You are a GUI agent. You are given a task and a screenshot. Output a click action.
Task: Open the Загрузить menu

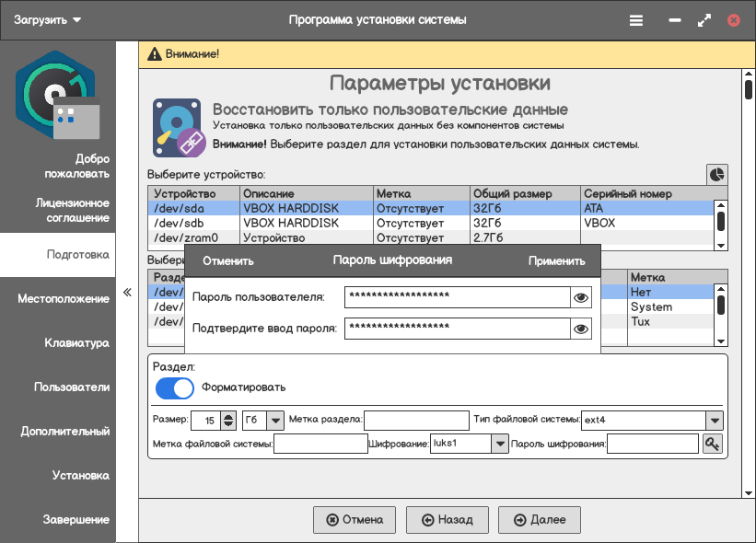48,20
